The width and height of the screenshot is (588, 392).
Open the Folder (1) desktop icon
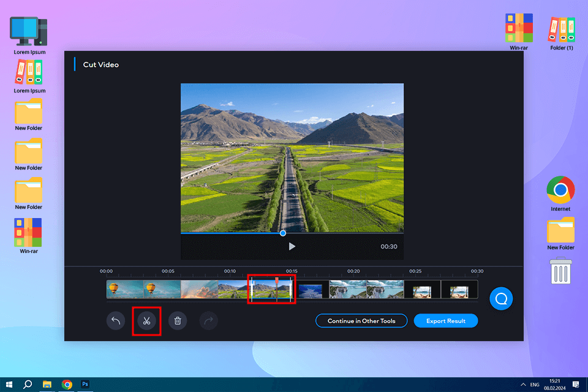[562, 33]
